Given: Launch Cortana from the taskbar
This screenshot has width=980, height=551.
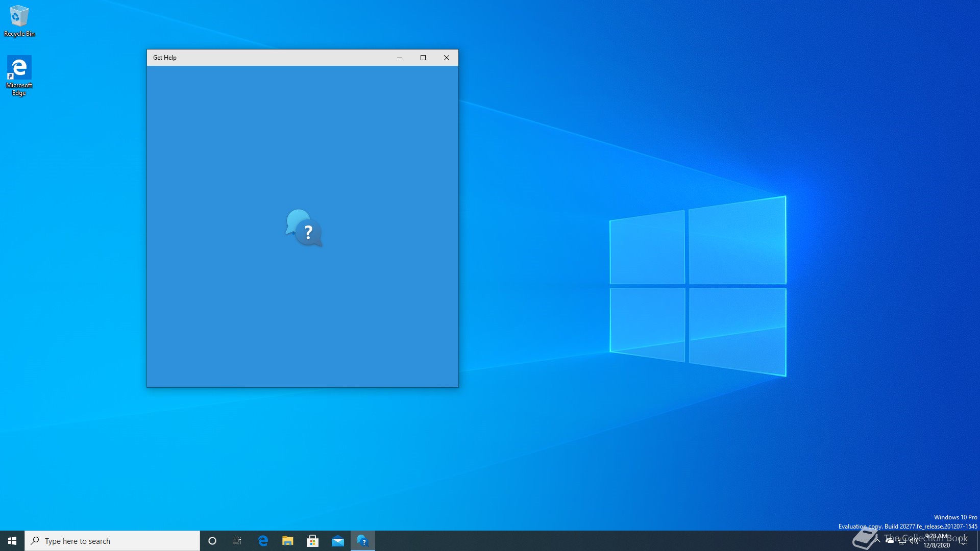Looking at the screenshot, I should (212, 541).
